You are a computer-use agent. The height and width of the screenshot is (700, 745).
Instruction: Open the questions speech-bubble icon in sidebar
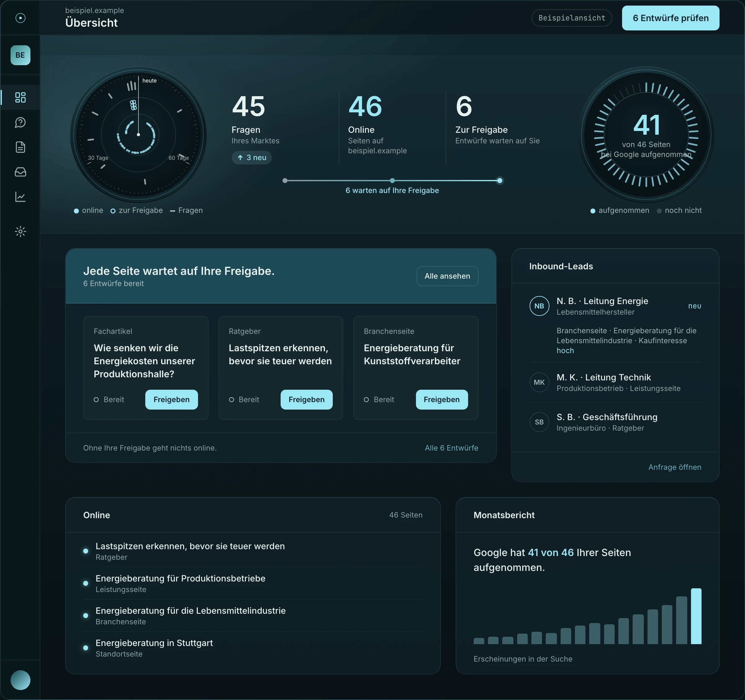20,123
